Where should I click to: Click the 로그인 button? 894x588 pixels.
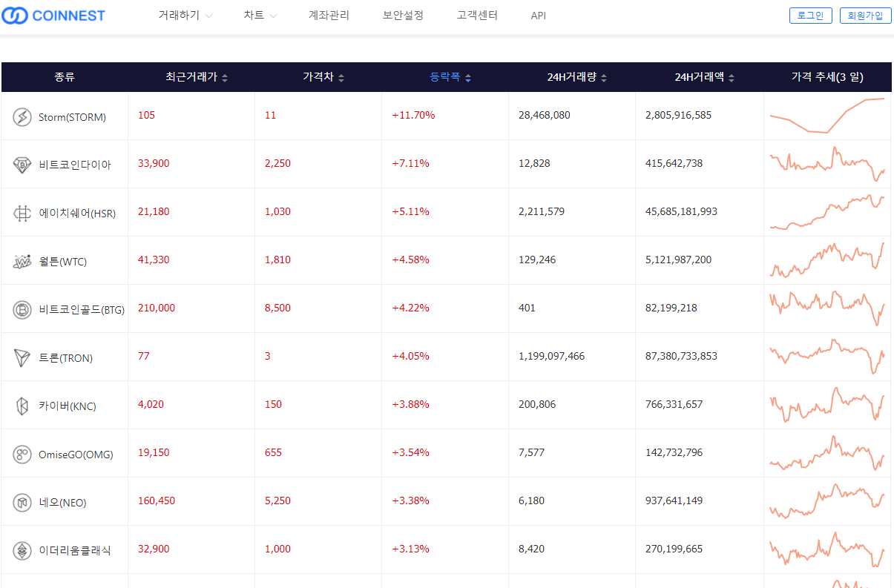[810, 16]
